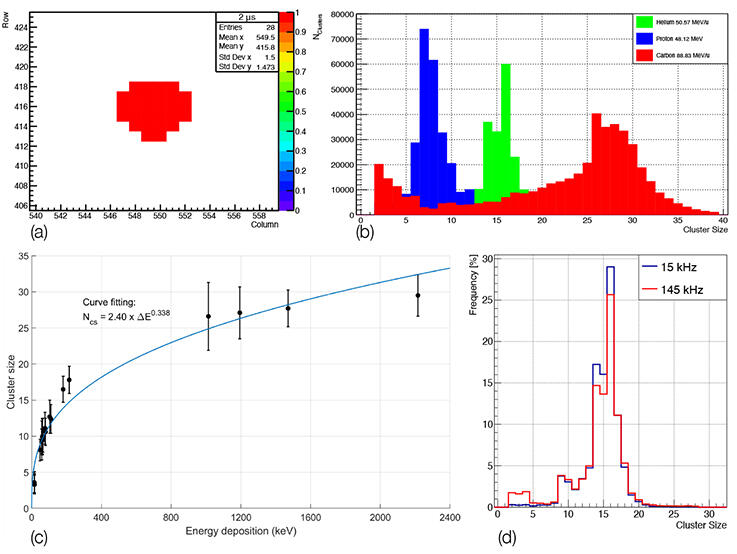Click the 'Mean x' row in statistics box

[x=243, y=36]
